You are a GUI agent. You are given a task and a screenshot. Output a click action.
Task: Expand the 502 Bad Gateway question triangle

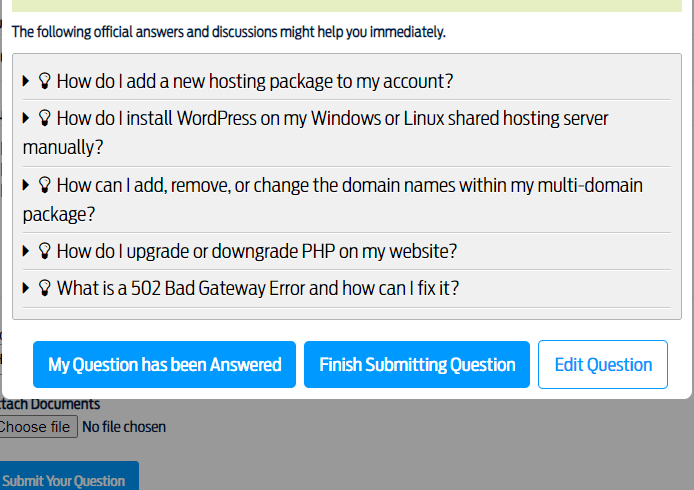26,288
